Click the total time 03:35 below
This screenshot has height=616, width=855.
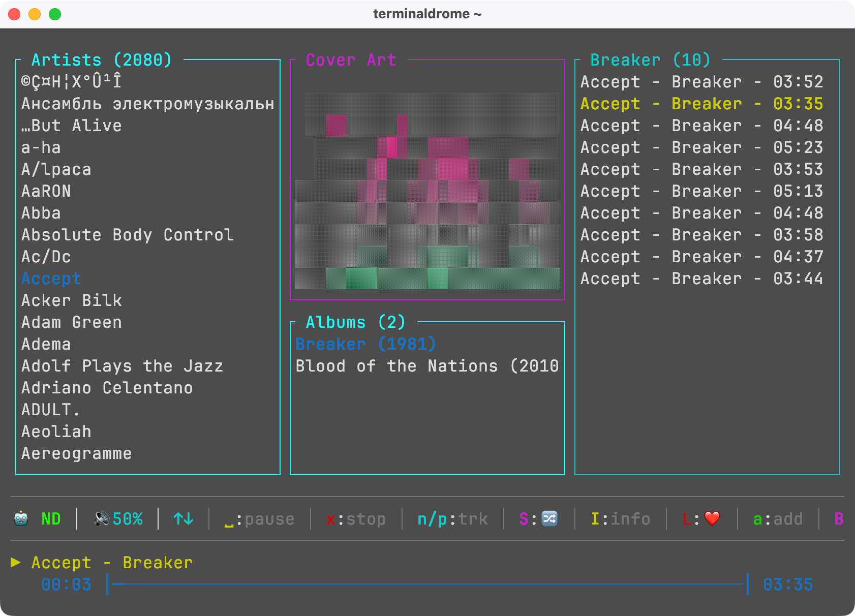[788, 584]
